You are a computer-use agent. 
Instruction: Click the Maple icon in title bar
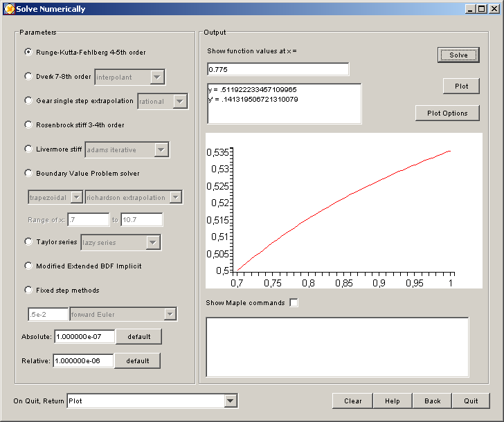[9, 9]
